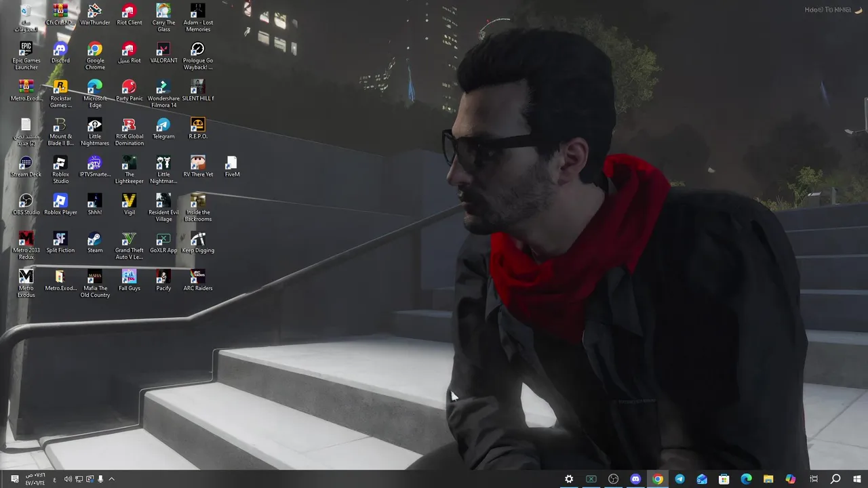Select SILENT HILL f desktop icon
Image resolution: width=868 pixels, height=488 pixels.
(197, 91)
